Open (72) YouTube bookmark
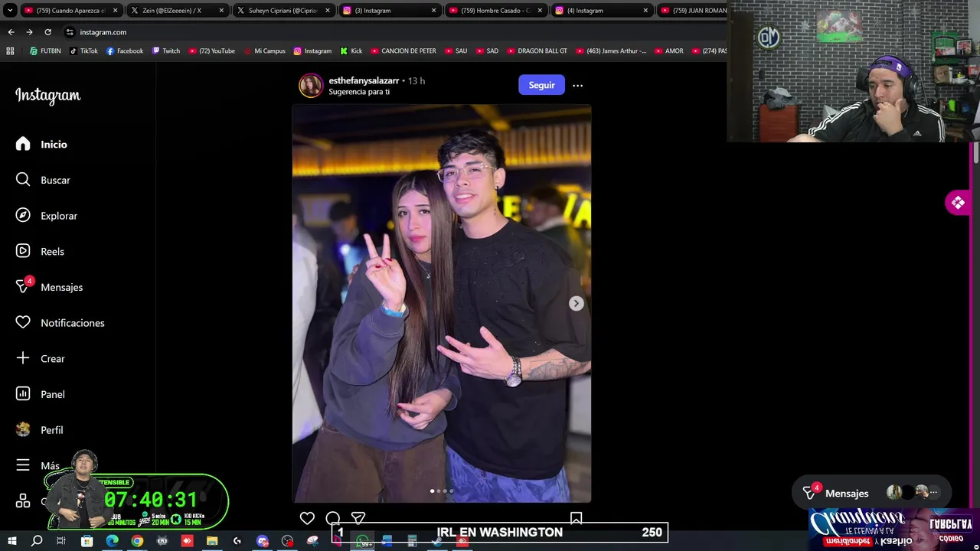This screenshot has height=551, width=980. [212, 51]
